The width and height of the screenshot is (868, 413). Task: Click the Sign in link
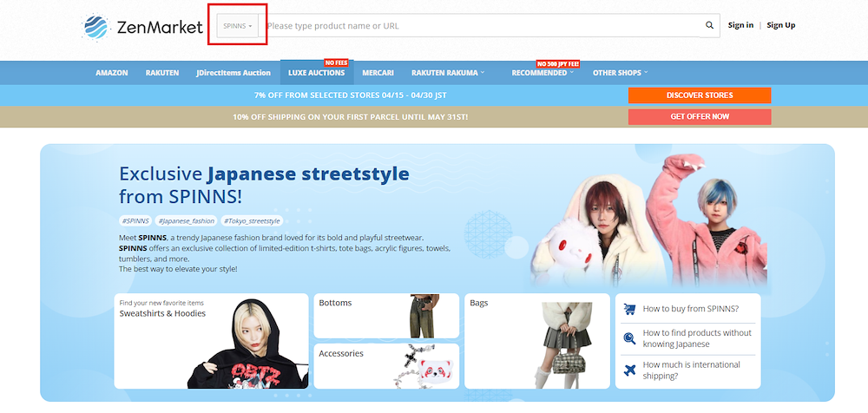coord(740,25)
